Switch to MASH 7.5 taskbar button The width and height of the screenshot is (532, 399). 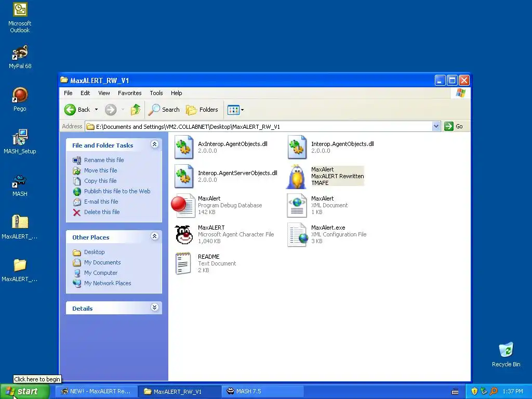(262, 392)
